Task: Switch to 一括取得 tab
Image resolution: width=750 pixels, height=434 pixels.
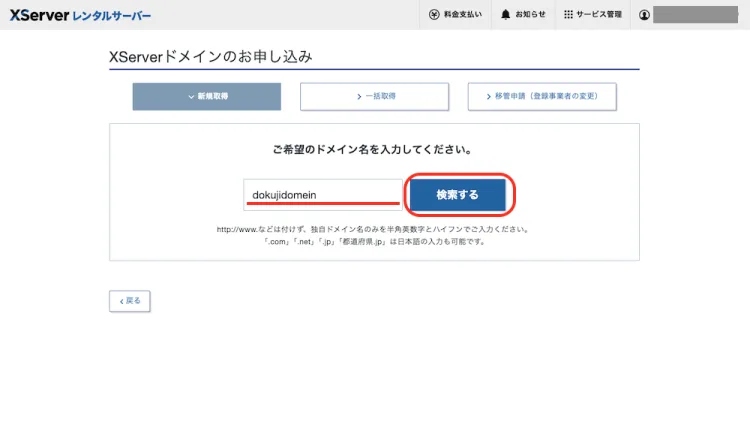Action: 375,97
